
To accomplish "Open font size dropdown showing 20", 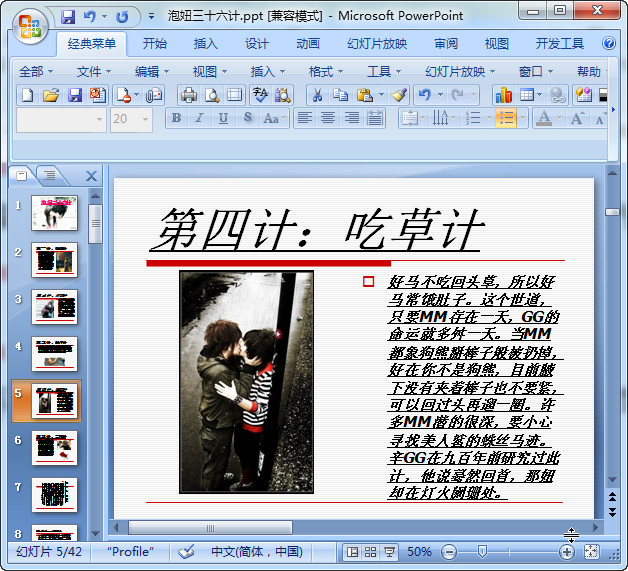I will [x=145, y=119].
